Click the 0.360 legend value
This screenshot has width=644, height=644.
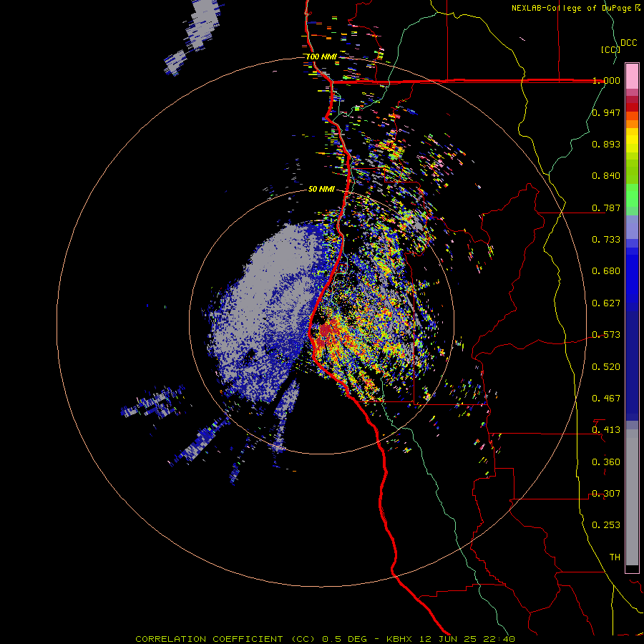click(x=606, y=462)
